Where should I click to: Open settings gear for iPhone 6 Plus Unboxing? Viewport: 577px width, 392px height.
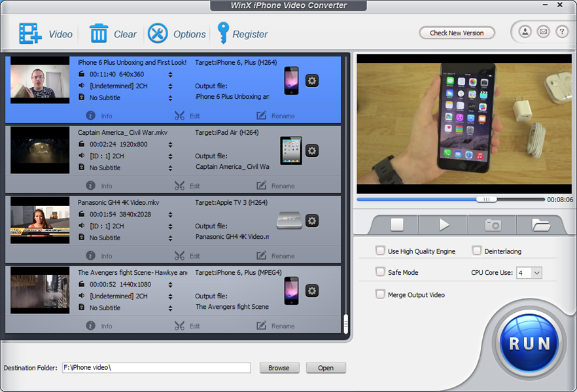pyautogui.click(x=312, y=80)
